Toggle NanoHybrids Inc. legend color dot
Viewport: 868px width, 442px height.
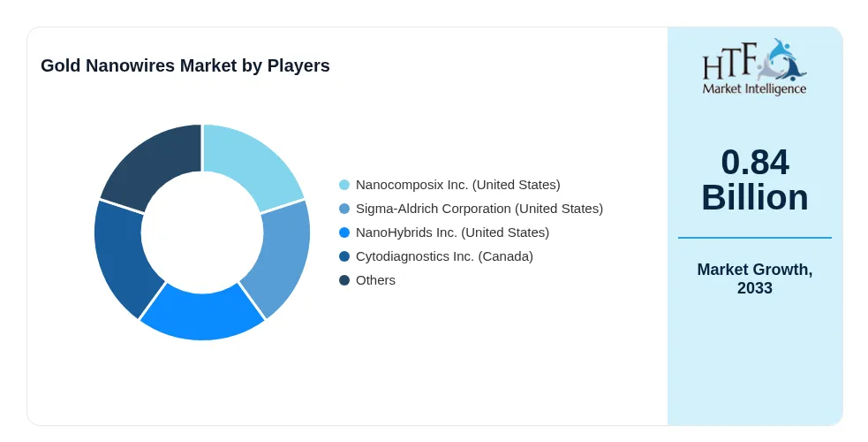[344, 232]
